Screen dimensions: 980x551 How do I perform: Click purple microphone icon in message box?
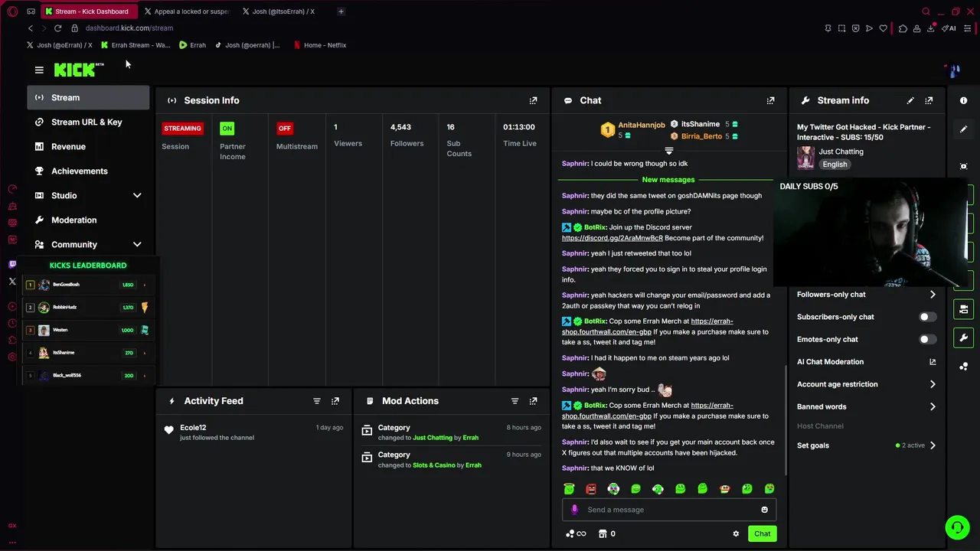[x=574, y=510]
